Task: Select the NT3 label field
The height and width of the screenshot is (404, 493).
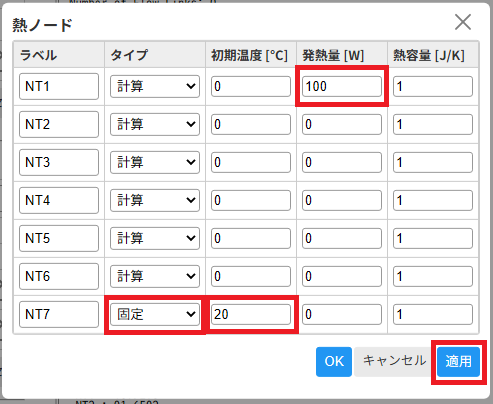Action: (59, 162)
